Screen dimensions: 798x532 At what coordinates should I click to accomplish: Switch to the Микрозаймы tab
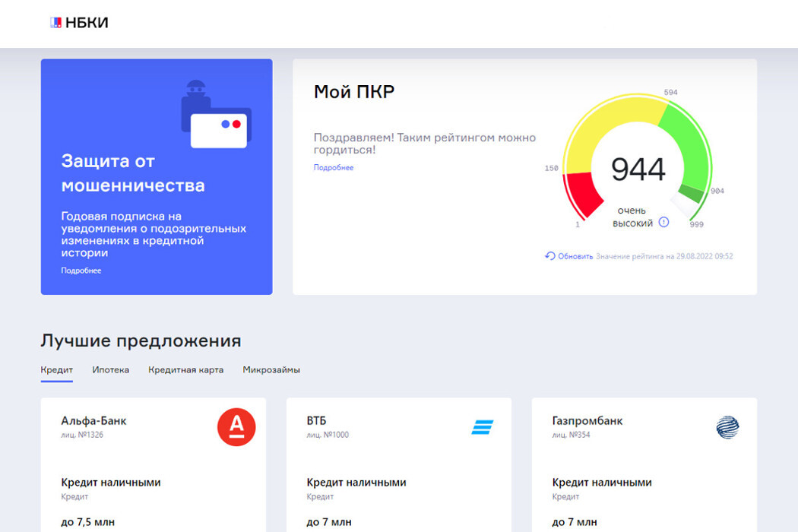(271, 369)
